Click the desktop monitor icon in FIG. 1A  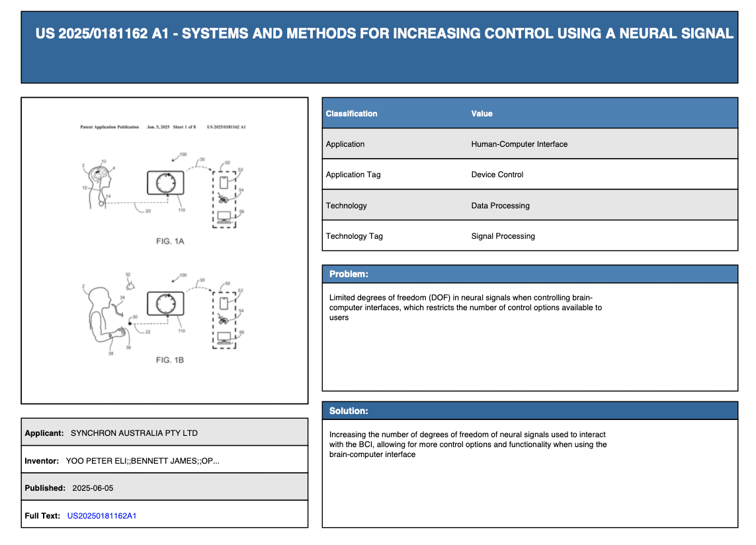click(x=224, y=216)
